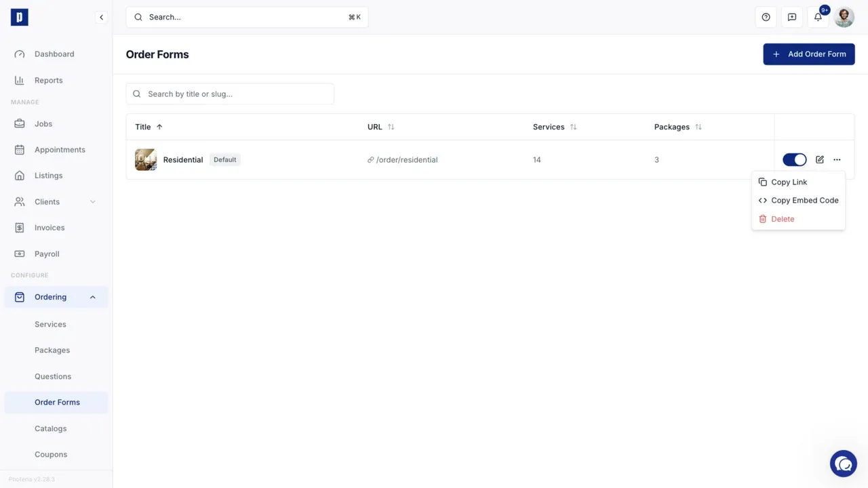Open the live chat bubble

point(844,464)
